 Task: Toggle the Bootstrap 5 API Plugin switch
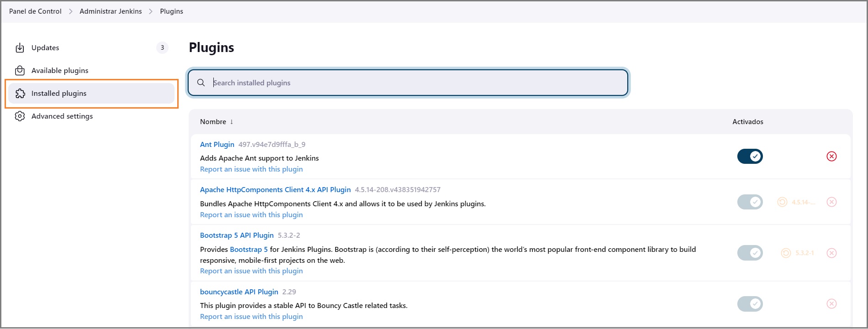(750, 253)
